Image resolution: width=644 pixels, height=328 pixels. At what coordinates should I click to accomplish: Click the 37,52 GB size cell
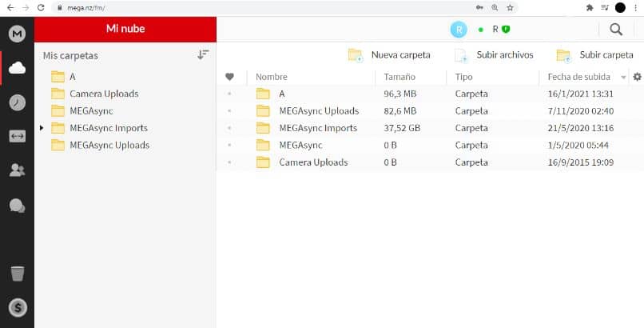402,128
